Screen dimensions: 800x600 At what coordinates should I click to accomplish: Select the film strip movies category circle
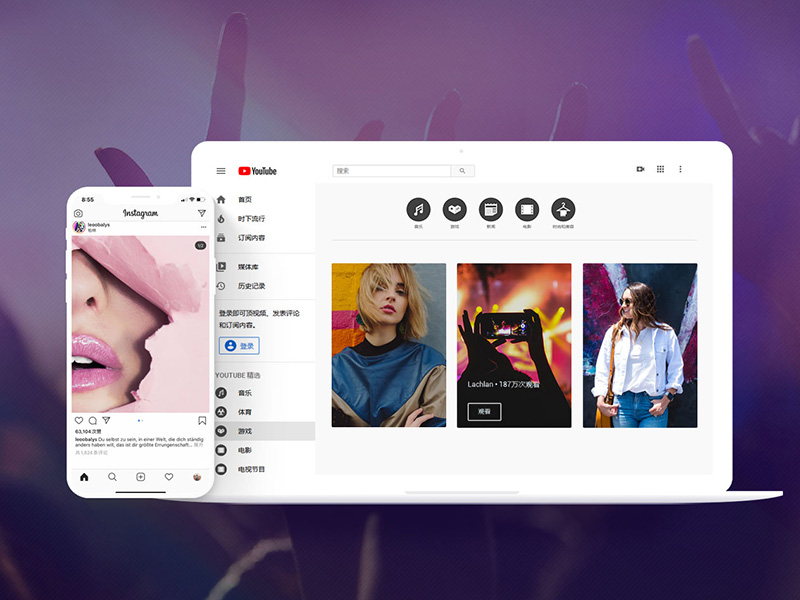[x=527, y=210]
